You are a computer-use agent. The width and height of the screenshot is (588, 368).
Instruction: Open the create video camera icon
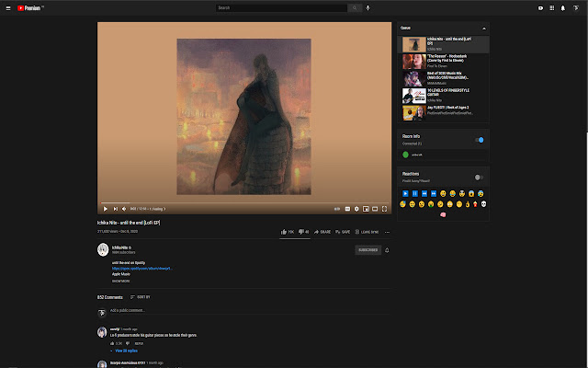(x=540, y=8)
